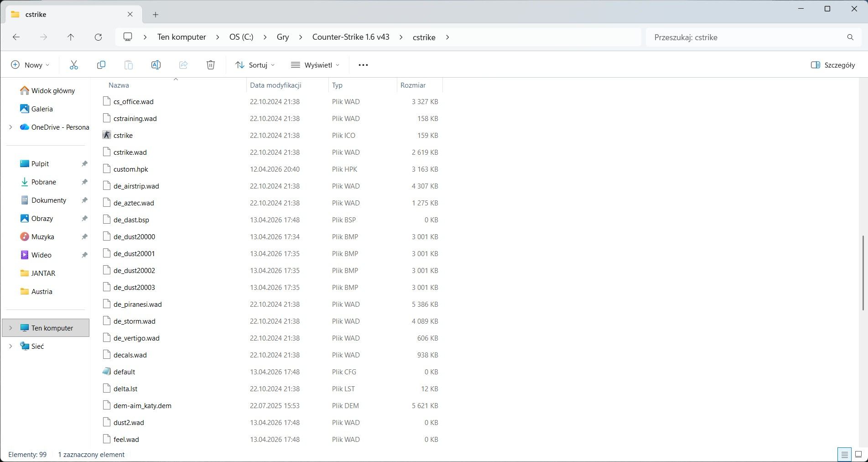868x462 pixels.
Task: Toggle the Szczegóły details pane
Action: tap(833, 65)
